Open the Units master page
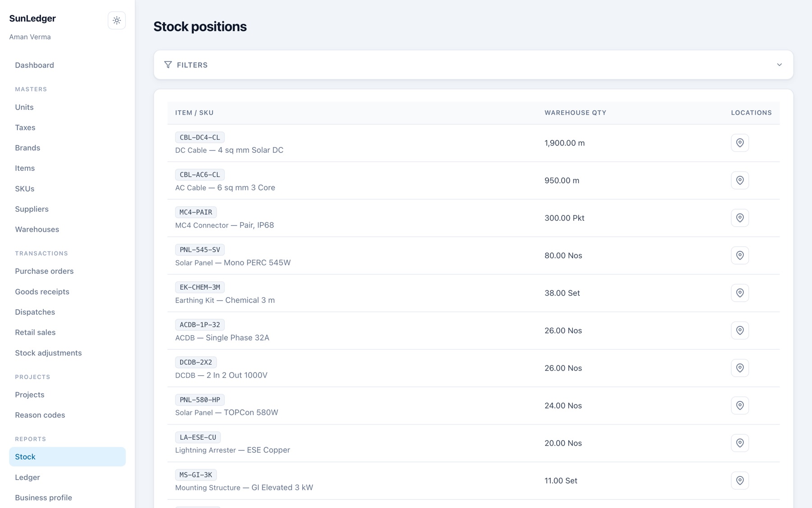The image size is (812, 508). [x=67, y=107]
